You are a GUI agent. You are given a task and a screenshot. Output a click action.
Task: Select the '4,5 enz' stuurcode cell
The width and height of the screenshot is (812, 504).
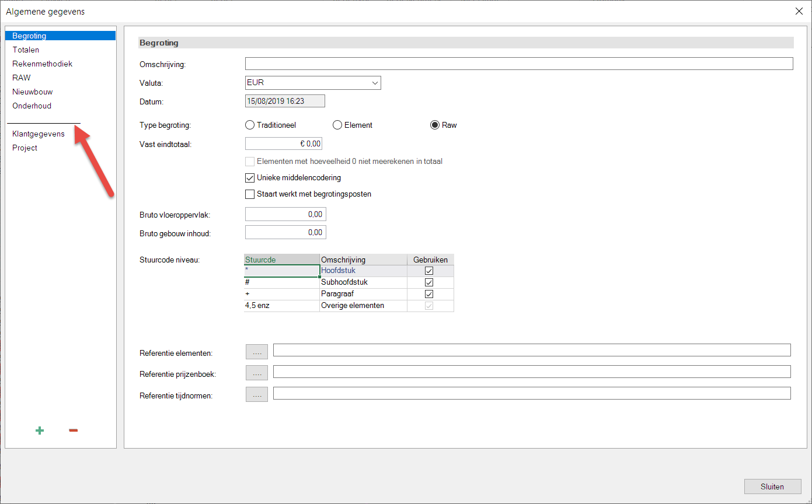(281, 306)
